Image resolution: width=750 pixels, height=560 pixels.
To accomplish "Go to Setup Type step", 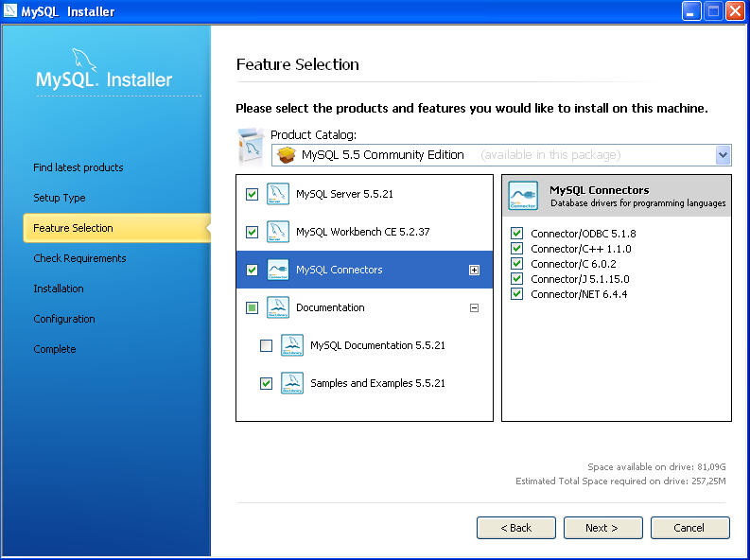I will point(60,198).
